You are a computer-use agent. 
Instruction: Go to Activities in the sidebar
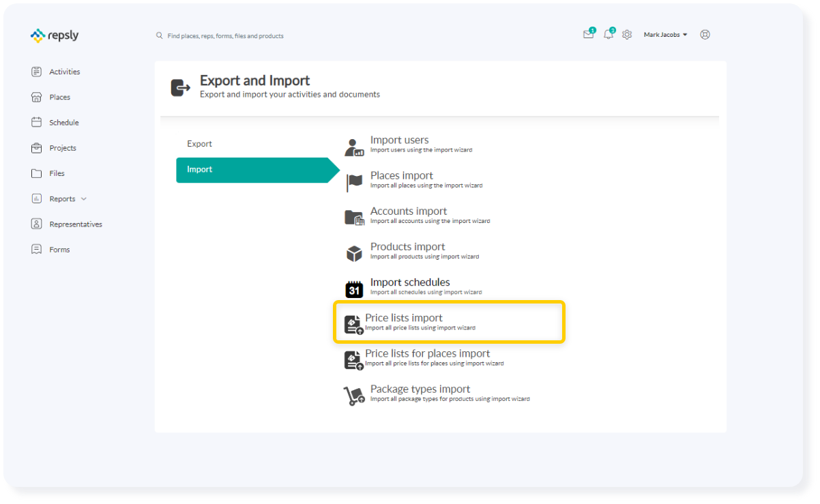(x=65, y=72)
